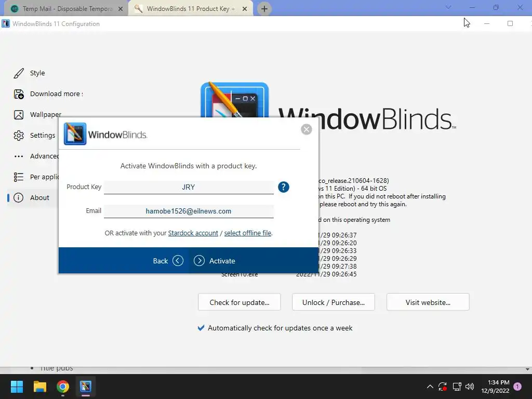Switch to the Temp Mail browser tab
This screenshot has width=532, height=399.
point(66,9)
